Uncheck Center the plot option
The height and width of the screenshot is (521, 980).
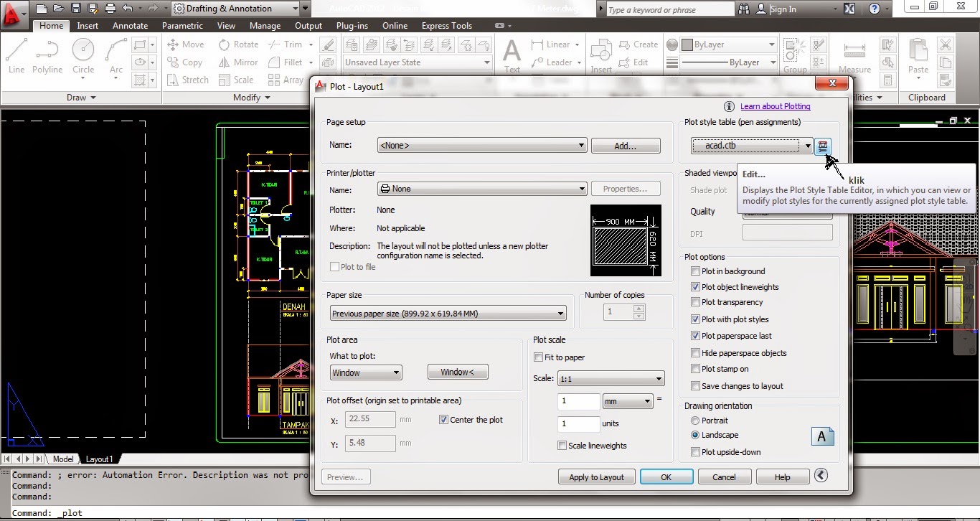coord(443,420)
